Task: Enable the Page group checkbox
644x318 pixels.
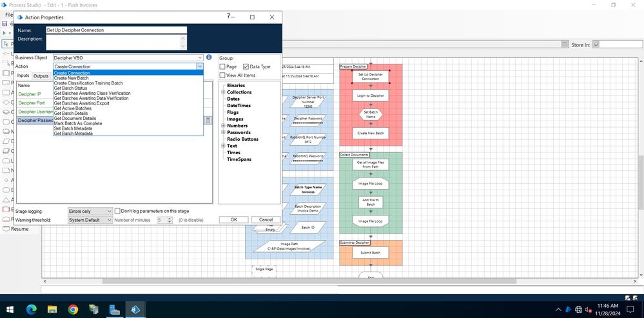Action: pyautogui.click(x=223, y=66)
